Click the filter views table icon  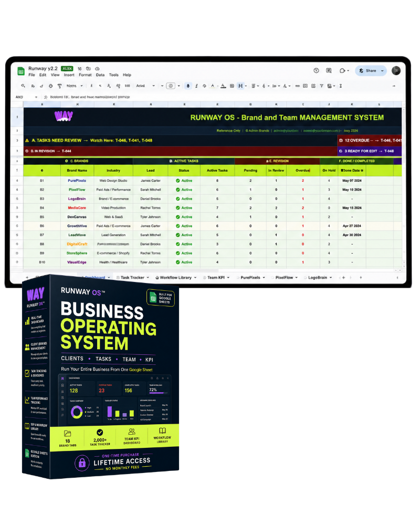pyautogui.click(x=330, y=86)
